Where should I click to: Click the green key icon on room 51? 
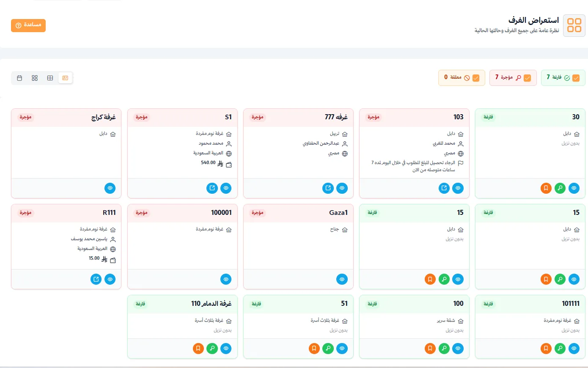[x=328, y=349]
